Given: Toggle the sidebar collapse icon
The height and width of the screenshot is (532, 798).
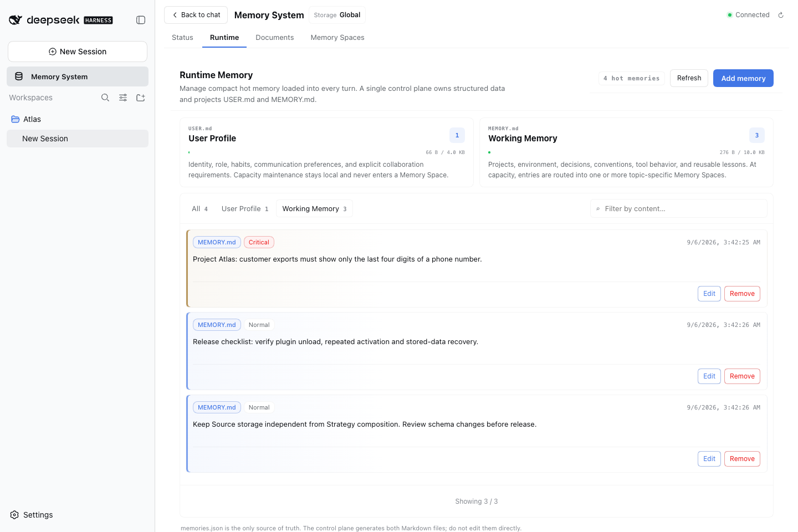Looking at the screenshot, I should pos(141,20).
